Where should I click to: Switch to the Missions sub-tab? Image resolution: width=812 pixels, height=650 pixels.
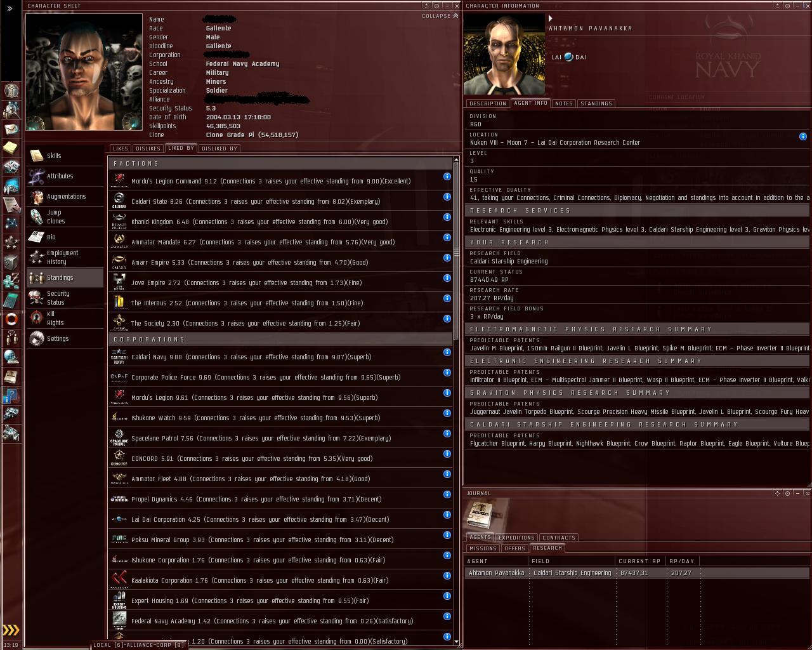[x=483, y=548]
